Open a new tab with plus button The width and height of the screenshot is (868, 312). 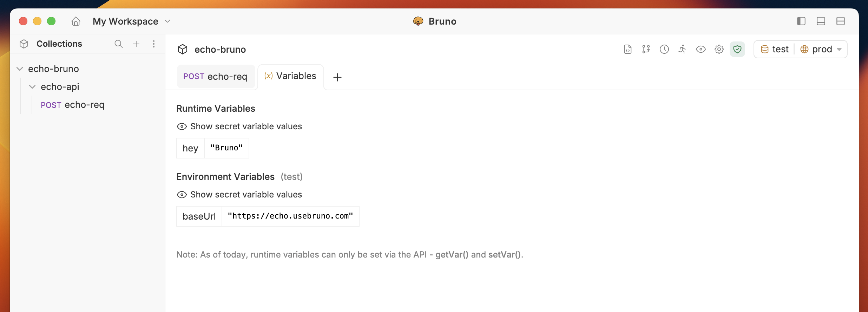click(x=337, y=77)
